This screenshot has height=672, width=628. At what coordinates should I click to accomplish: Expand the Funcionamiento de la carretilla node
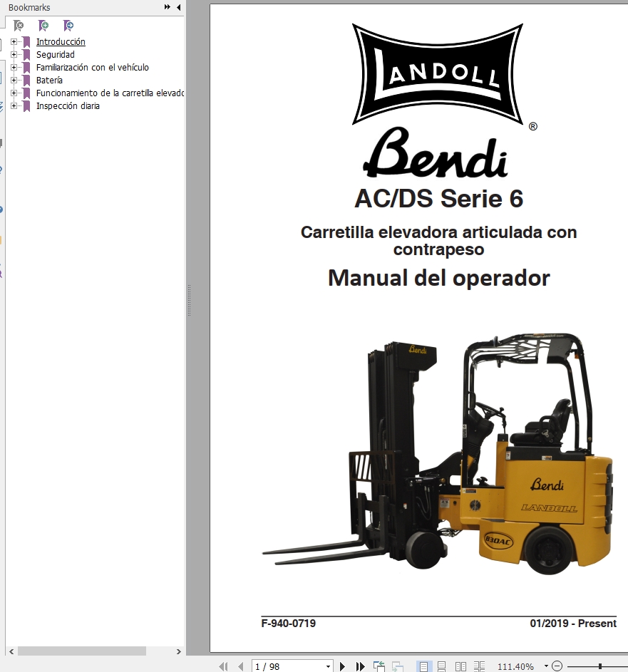pyautogui.click(x=14, y=93)
